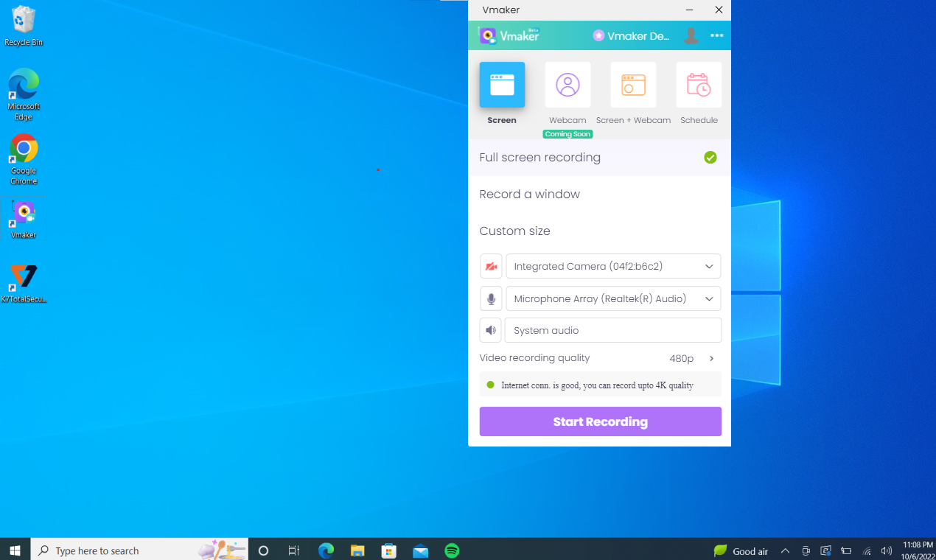Viewport: 936px width, 560px height.
Task: Open Task View on taskbar
Action: (294, 550)
